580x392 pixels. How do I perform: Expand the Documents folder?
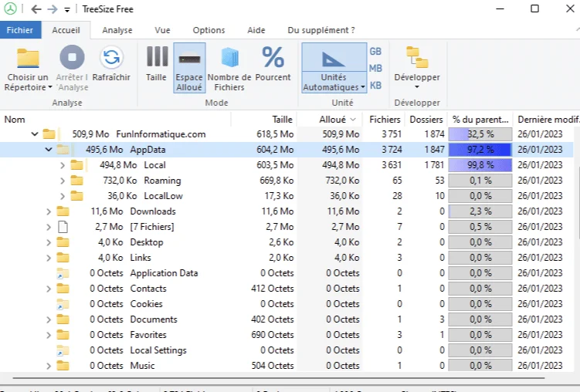[49, 319]
